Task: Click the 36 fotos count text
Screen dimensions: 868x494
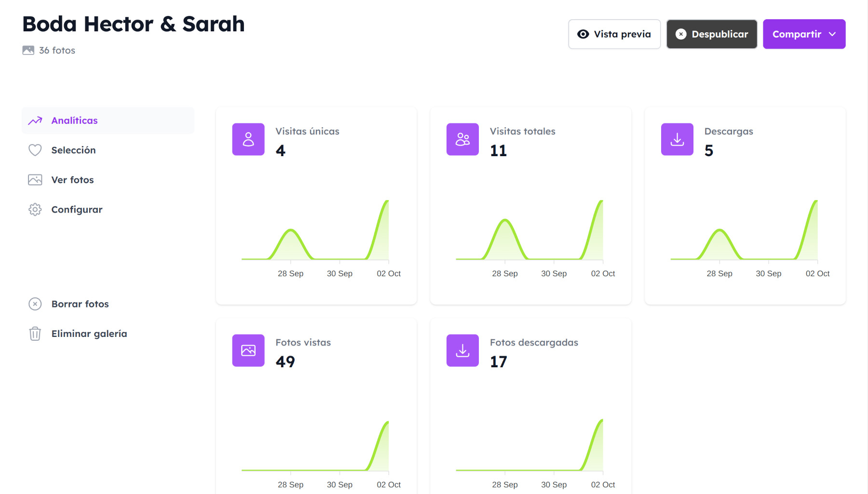Action: 57,50
